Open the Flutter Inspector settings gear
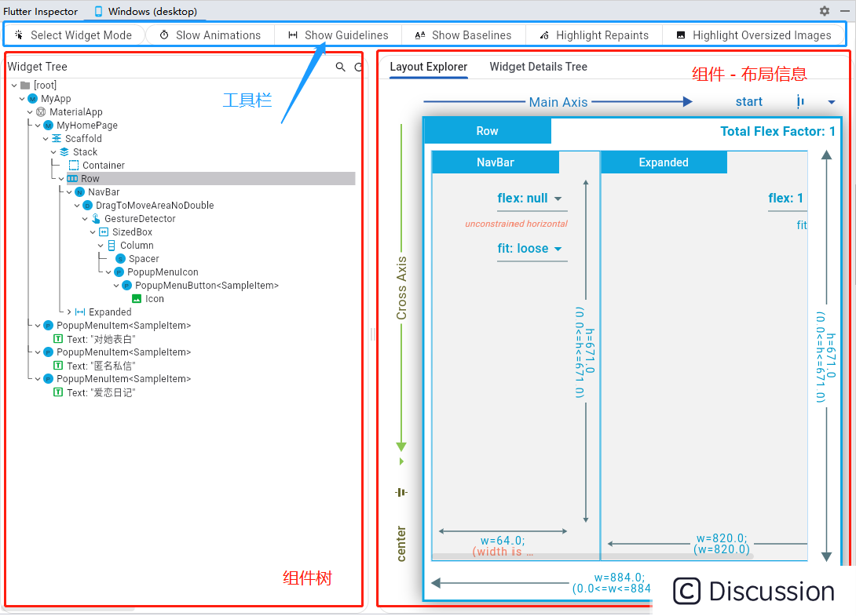 (825, 11)
